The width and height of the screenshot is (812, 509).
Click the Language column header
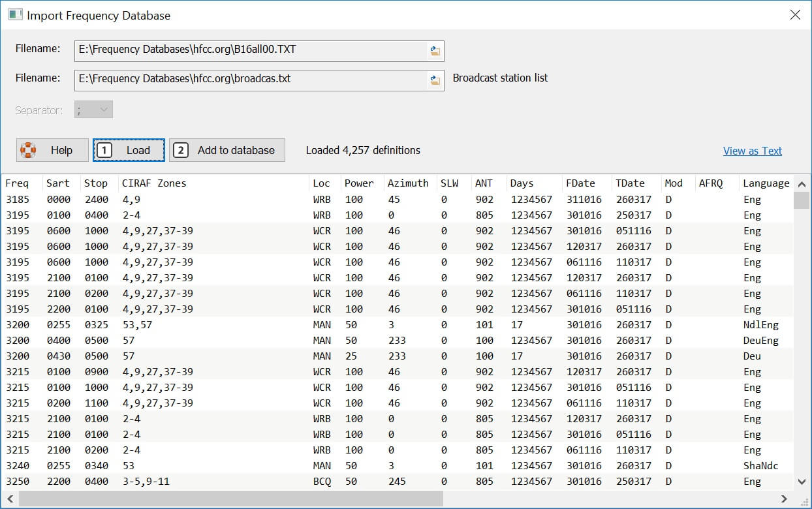[x=766, y=183]
